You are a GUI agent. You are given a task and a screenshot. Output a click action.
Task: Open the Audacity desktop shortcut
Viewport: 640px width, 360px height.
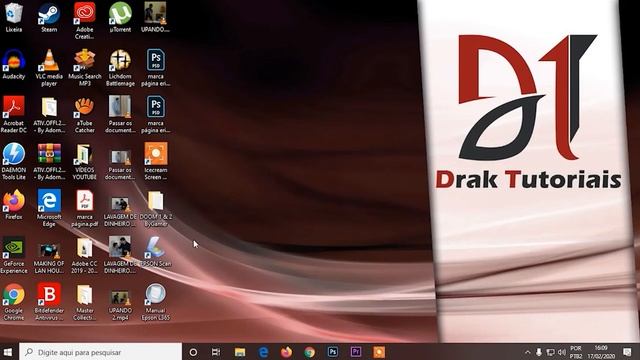[14, 64]
